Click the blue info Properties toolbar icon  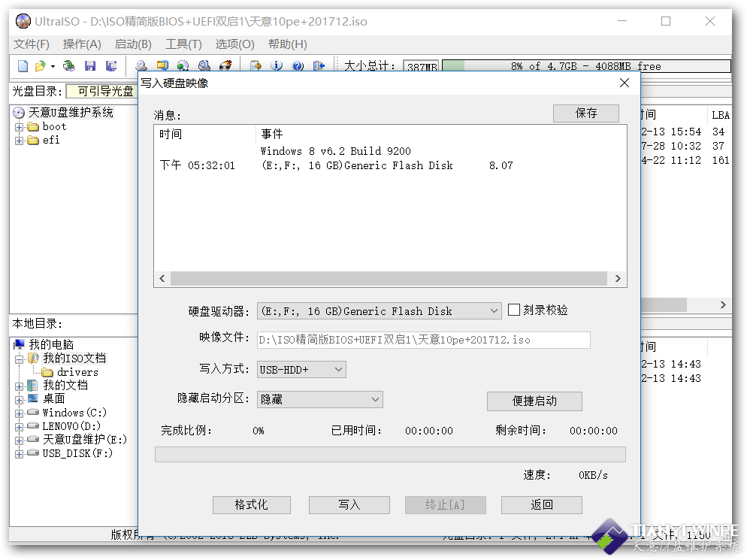click(277, 65)
